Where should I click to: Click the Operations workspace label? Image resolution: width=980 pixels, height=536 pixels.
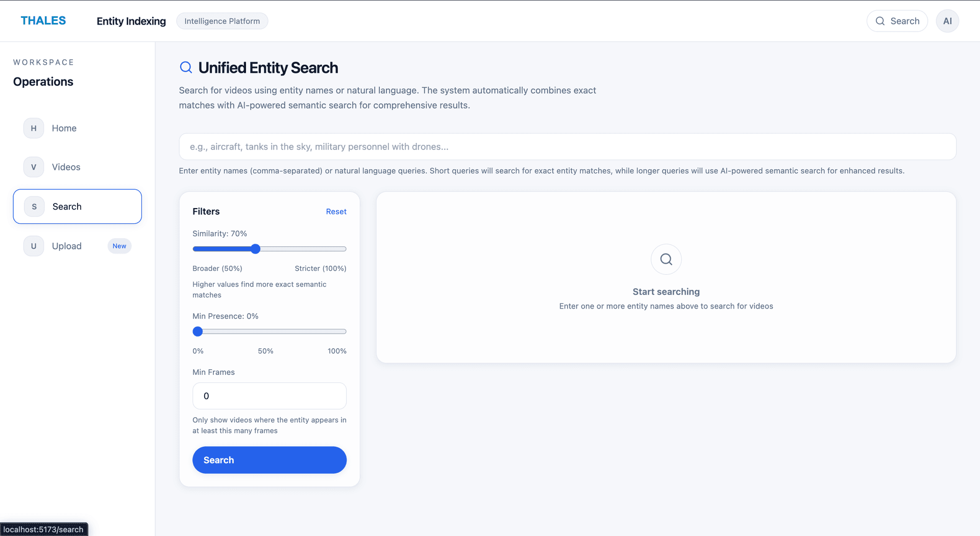(x=43, y=82)
